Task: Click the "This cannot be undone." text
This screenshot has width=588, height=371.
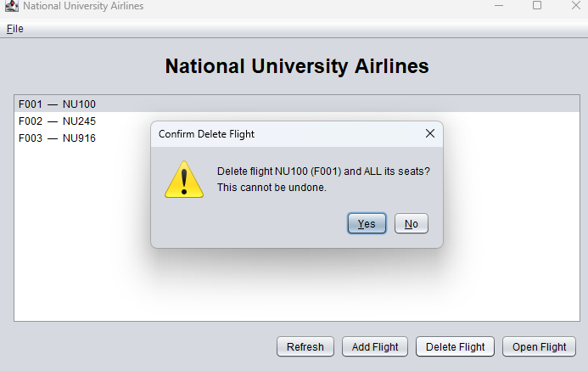Action: click(x=272, y=187)
